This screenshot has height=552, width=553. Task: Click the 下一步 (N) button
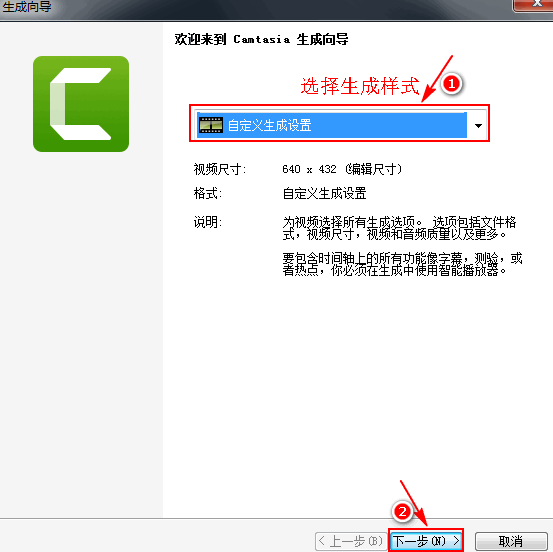pos(426,541)
